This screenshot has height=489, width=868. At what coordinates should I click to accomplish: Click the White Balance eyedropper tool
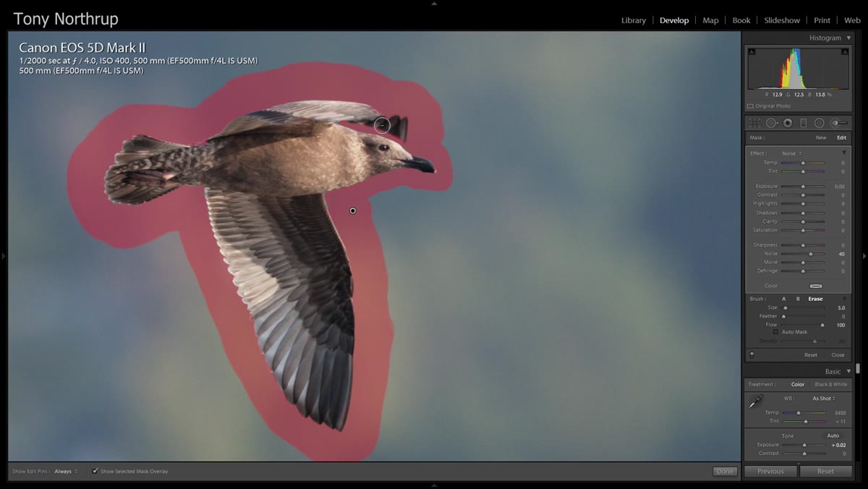pos(757,401)
